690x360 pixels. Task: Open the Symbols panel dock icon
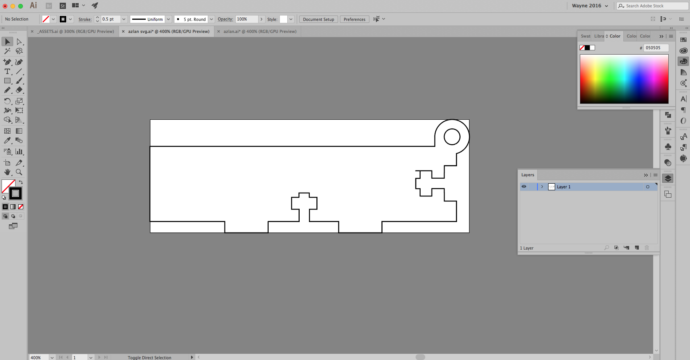668,146
